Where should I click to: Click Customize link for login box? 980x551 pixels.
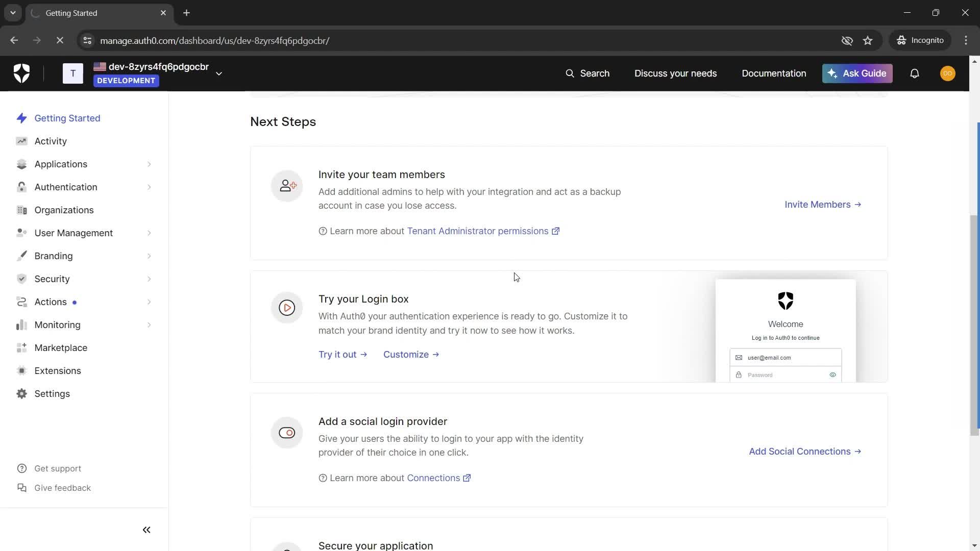[x=411, y=355]
